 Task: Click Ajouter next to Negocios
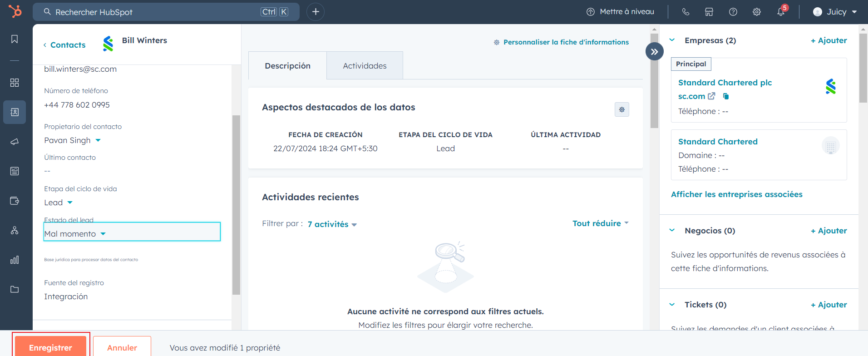(x=829, y=231)
